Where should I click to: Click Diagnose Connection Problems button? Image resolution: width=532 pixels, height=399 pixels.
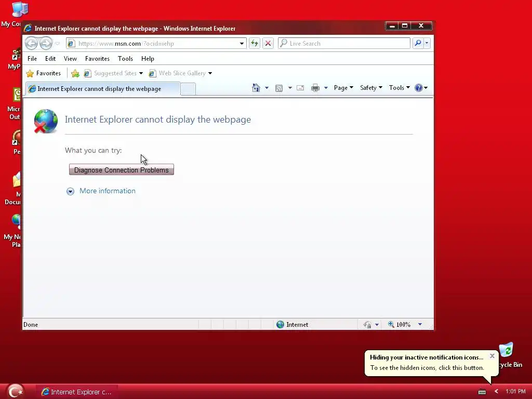coord(122,170)
